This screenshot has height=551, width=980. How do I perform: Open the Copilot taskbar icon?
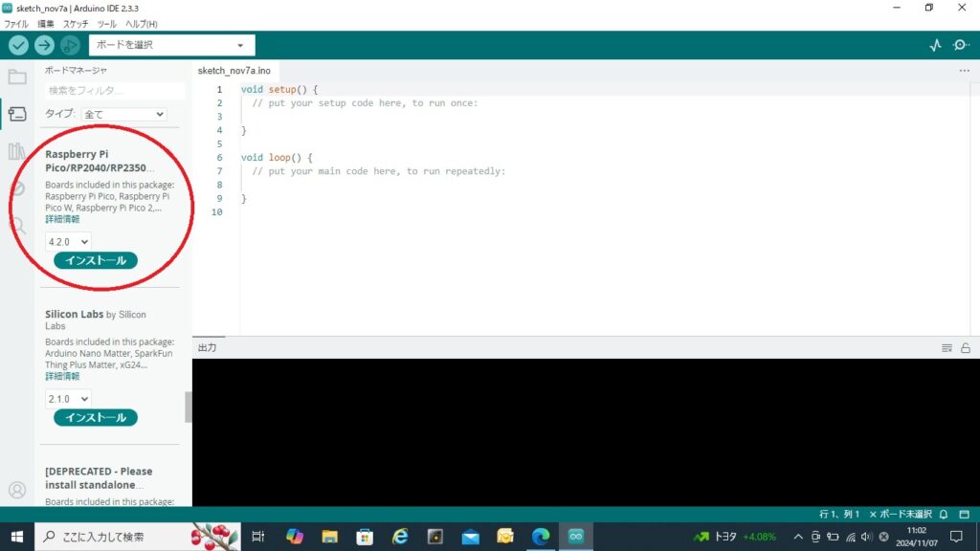pos(295,537)
